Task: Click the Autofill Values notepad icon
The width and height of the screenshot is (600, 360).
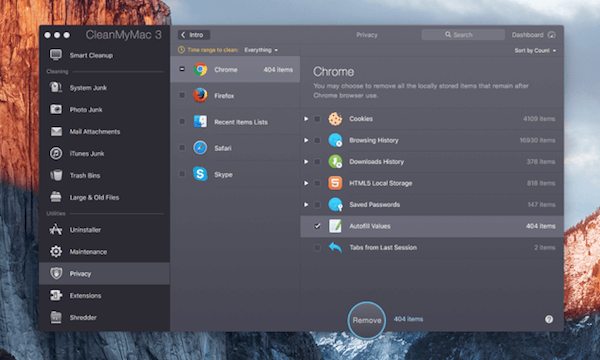Action: [x=335, y=226]
